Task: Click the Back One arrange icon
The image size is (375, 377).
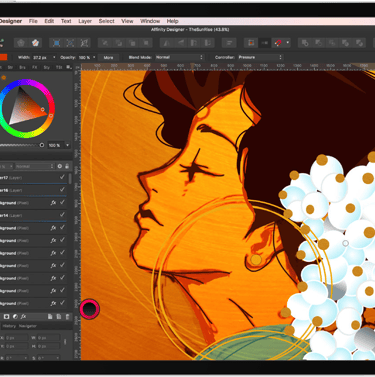Action: tap(119, 43)
